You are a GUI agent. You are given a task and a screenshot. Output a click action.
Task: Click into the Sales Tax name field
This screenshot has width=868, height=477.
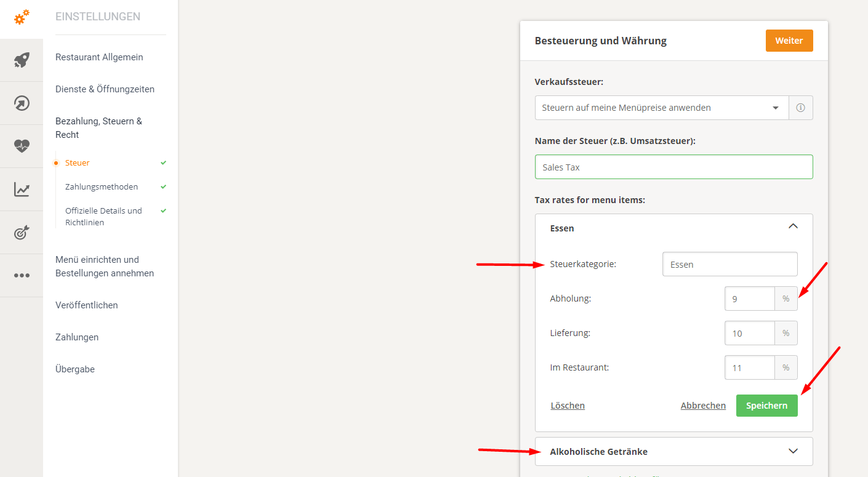pos(673,167)
